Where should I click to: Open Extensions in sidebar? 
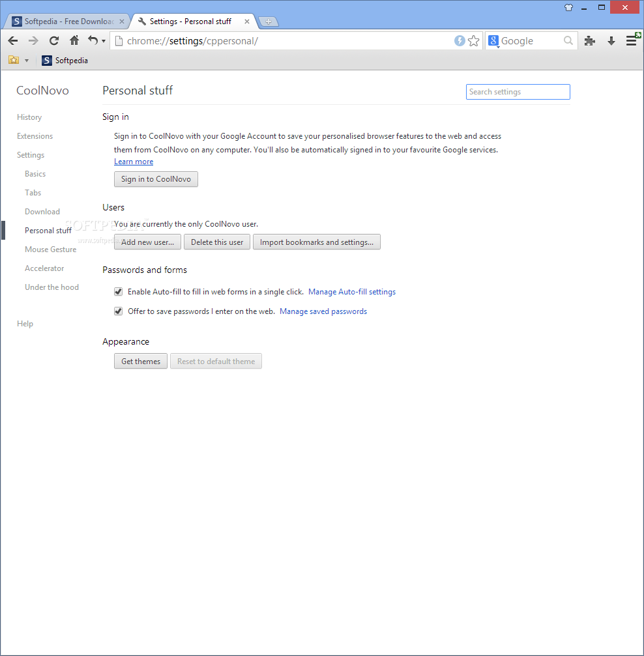pos(35,136)
